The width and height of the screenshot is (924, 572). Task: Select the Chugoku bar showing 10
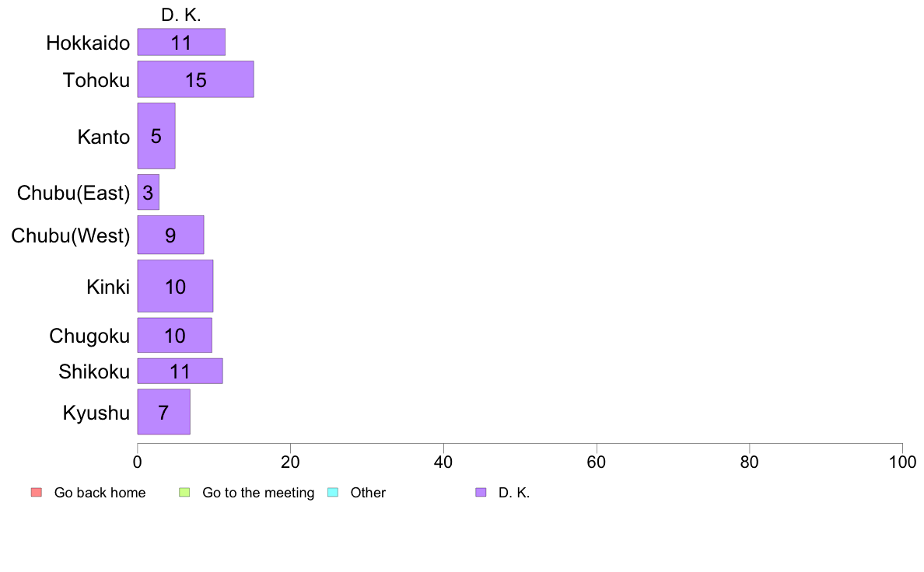pos(175,335)
